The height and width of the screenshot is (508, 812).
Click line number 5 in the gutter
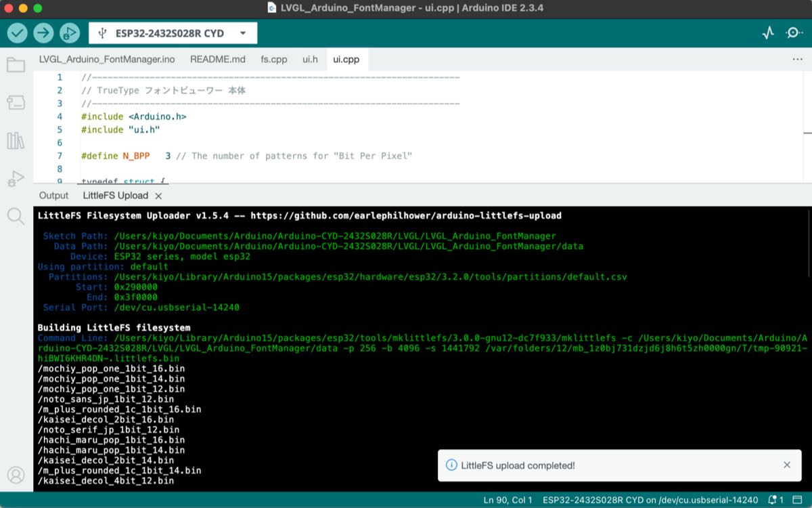pyautogui.click(x=60, y=129)
